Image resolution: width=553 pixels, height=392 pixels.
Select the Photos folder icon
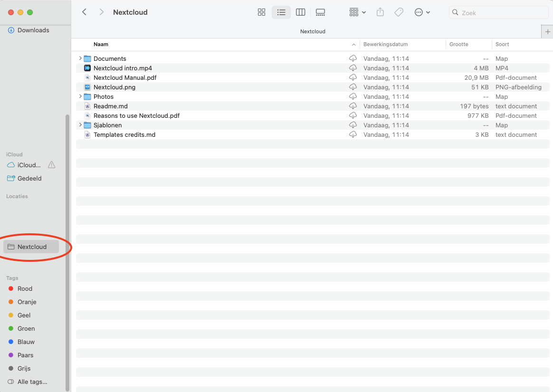pyautogui.click(x=87, y=96)
